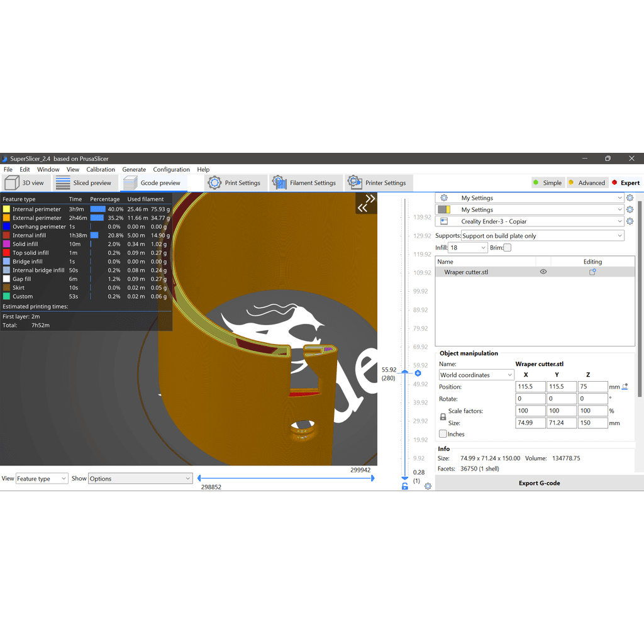This screenshot has width=644, height=644.
Task: Toggle Bridge infill legend swatch
Action: 6,261
